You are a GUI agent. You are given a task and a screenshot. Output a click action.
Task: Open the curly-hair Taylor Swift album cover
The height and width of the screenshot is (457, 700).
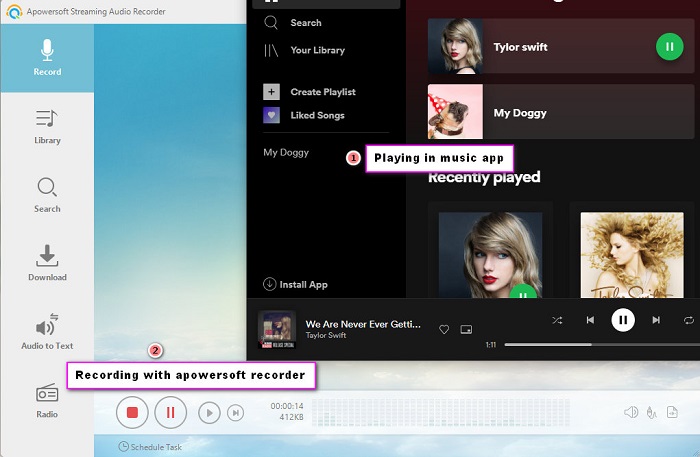pos(632,255)
